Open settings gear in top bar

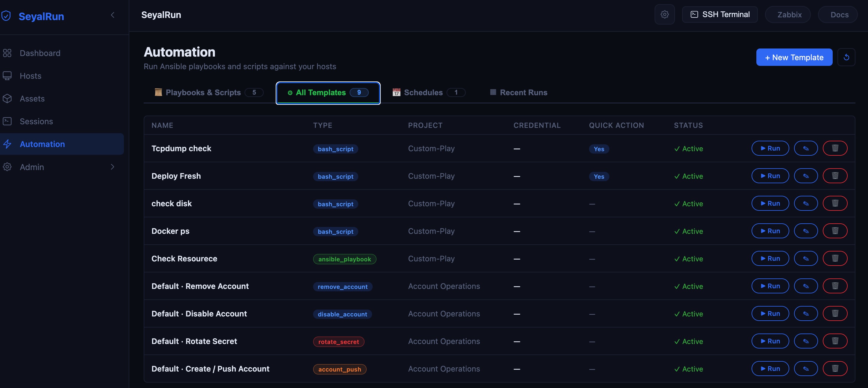coord(664,14)
